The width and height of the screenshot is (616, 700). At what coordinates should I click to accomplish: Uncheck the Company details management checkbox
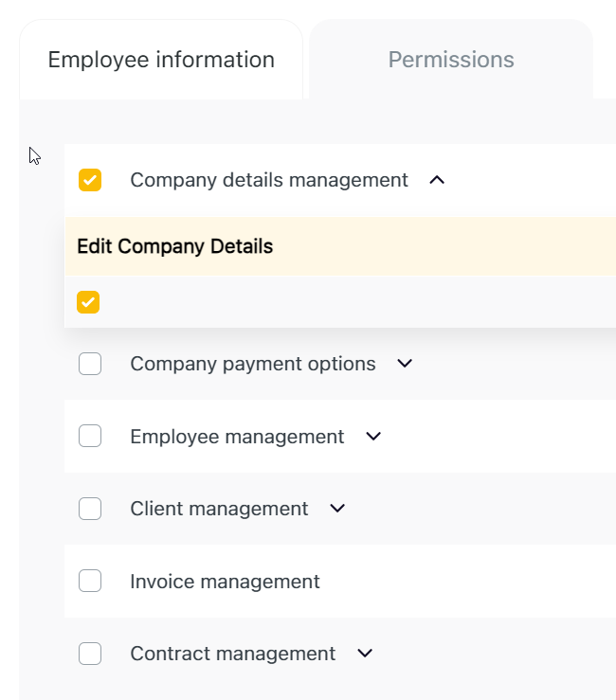pyautogui.click(x=90, y=180)
